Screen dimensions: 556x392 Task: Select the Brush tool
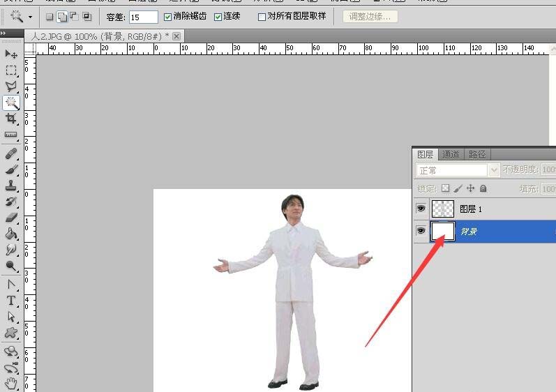click(11, 169)
